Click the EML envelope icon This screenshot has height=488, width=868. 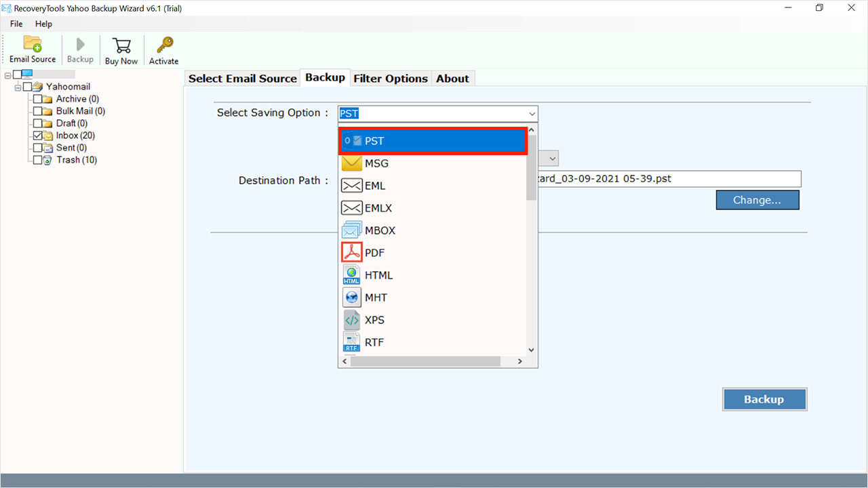click(352, 186)
